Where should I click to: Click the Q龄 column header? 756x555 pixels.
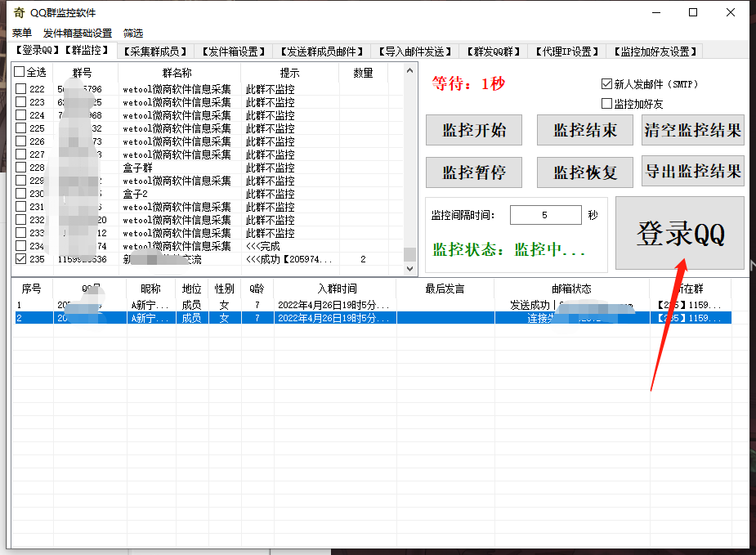pos(257,289)
